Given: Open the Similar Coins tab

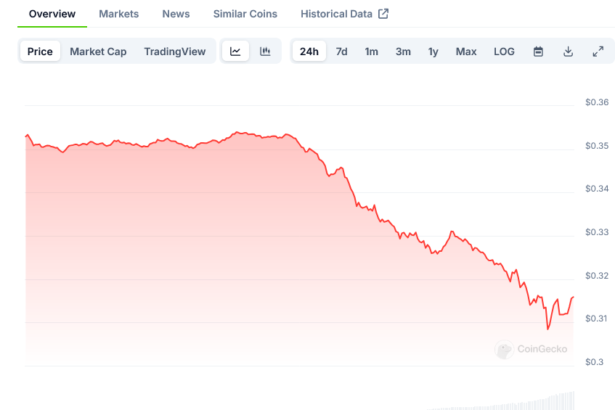Looking at the screenshot, I should pos(245,14).
